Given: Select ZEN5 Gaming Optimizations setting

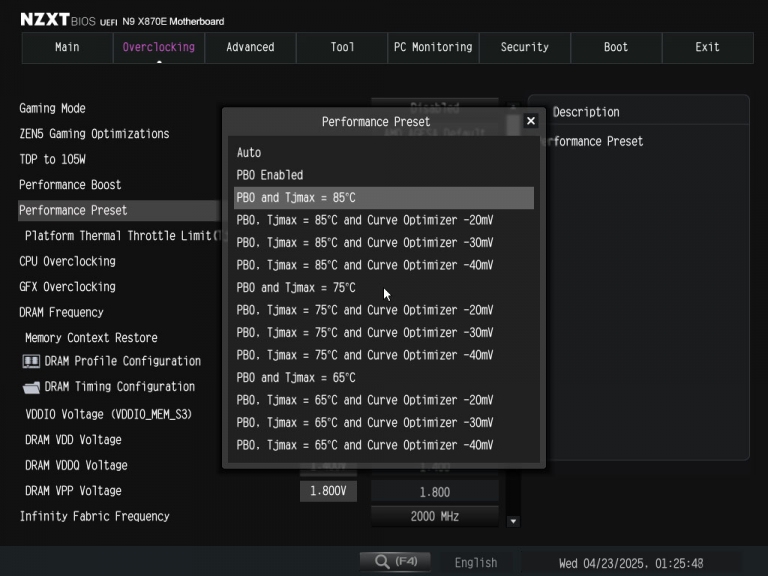Looking at the screenshot, I should pyautogui.click(x=94, y=134).
